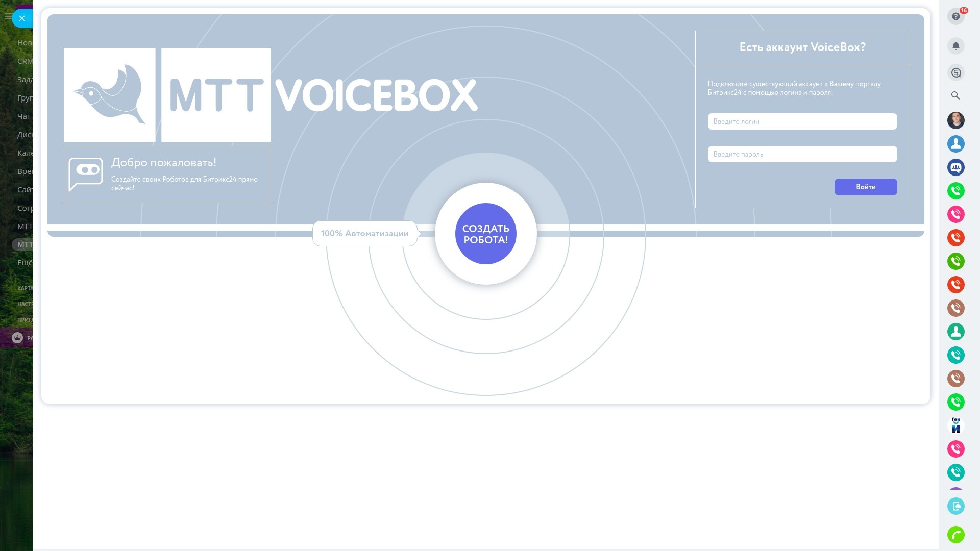Open the chat messages icon in right panel

955,72
